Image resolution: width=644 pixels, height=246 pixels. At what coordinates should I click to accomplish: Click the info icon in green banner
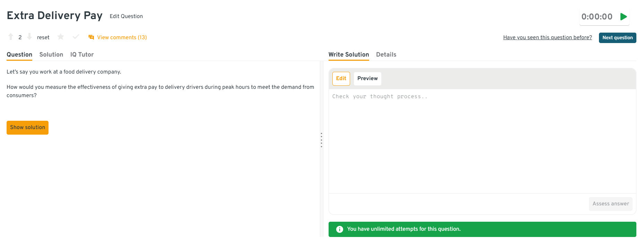(x=340, y=229)
